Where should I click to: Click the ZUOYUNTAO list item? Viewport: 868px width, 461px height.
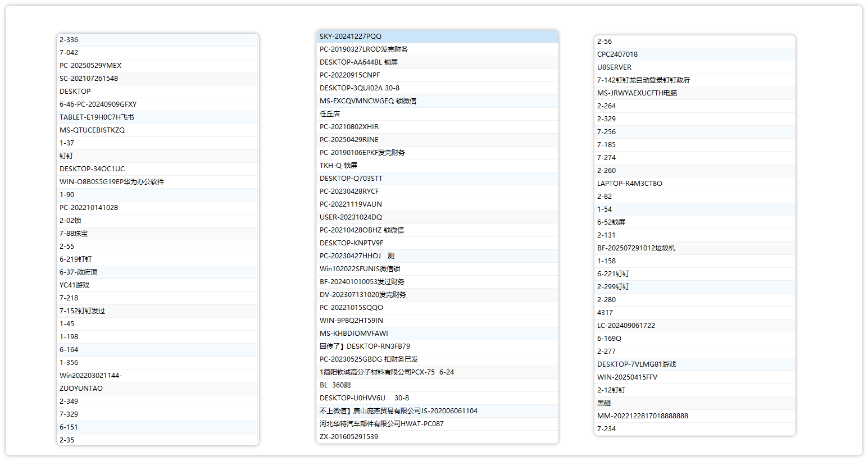(81, 389)
